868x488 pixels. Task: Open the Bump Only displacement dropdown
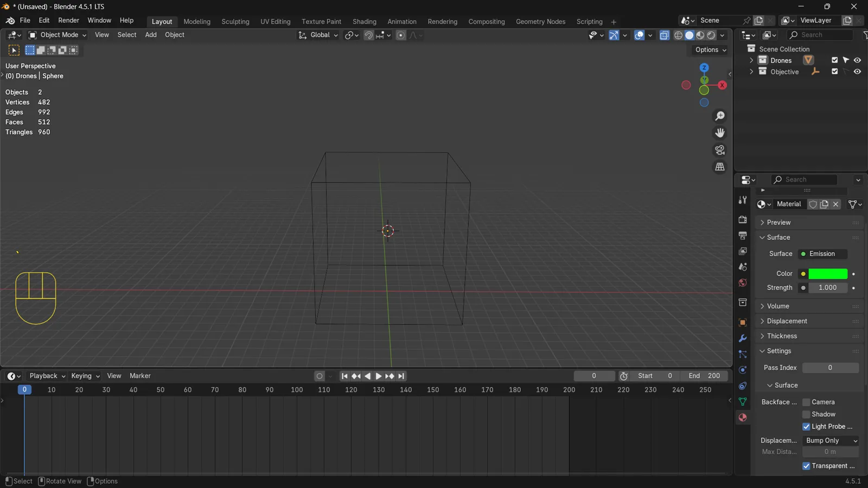(831, 441)
